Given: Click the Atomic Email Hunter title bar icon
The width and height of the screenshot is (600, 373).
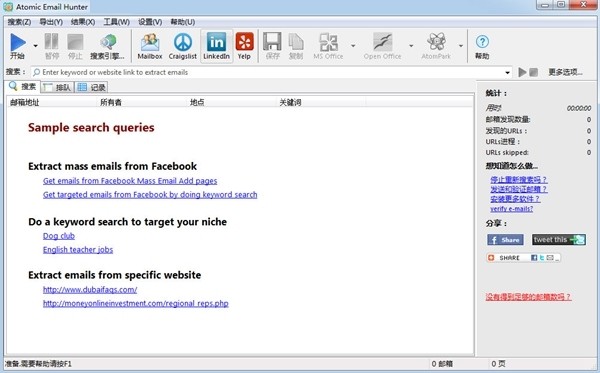Looking at the screenshot, I should click(x=8, y=6).
